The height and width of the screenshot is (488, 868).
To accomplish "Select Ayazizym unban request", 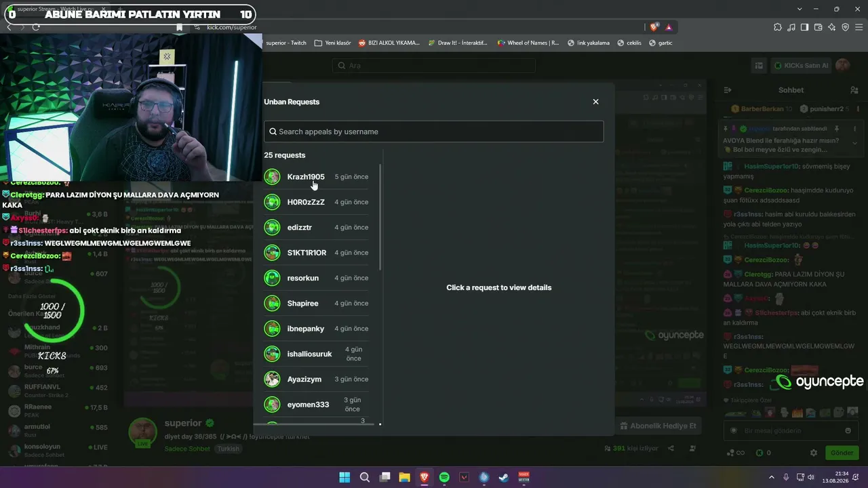I will pyautogui.click(x=317, y=379).
